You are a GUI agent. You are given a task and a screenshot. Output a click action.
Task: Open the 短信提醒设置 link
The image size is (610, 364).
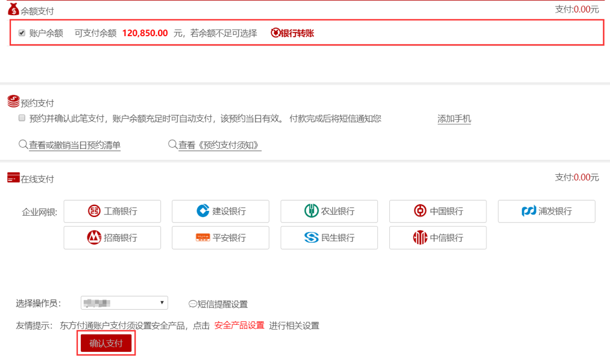coord(222,304)
